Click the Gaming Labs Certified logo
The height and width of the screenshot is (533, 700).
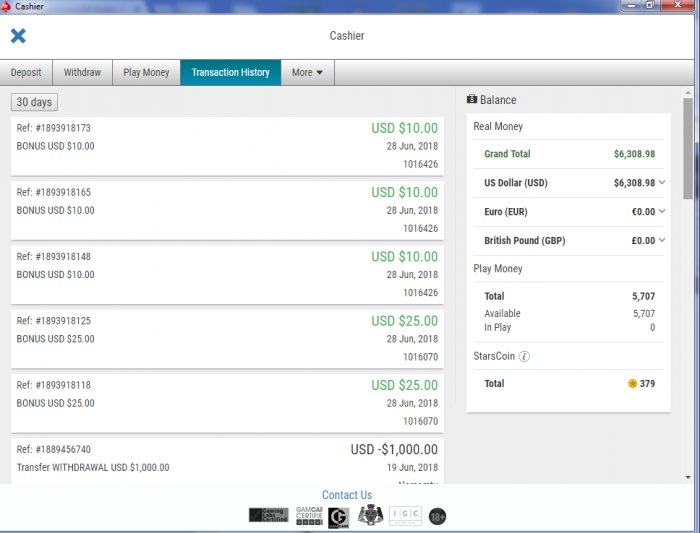(x=268, y=515)
